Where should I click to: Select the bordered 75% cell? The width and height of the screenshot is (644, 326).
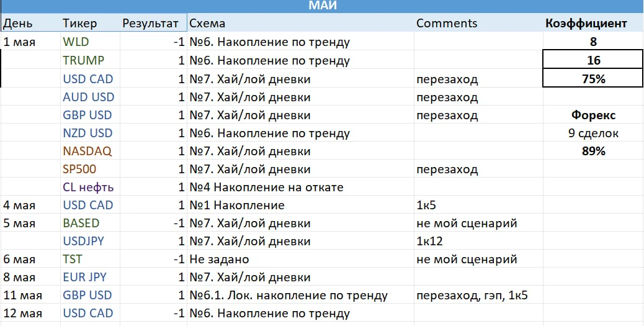tap(594, 78)
